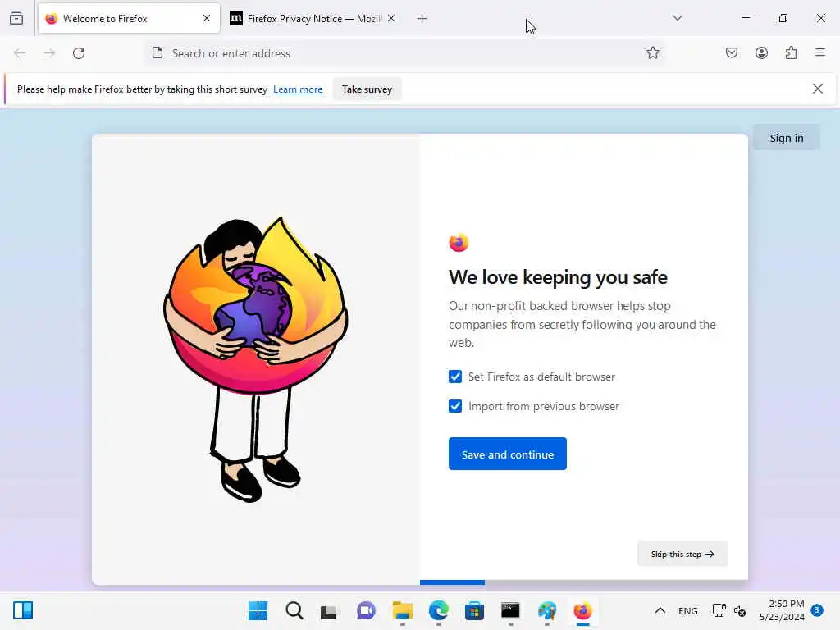Screen dimensions: 840x630
Task: Launch the Chat app from the taskbar
Action: pyautogui.click(x=366, y=610)
